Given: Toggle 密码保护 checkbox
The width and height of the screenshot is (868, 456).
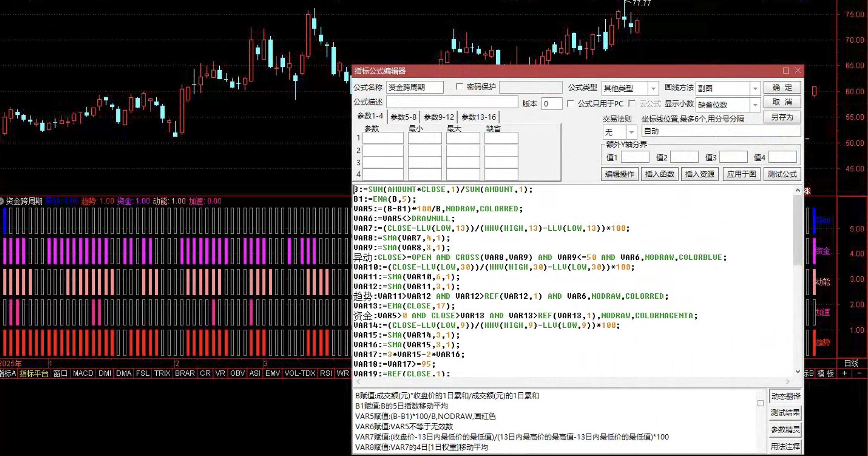Looking at the screenshot, I should [x=459, y=87].
